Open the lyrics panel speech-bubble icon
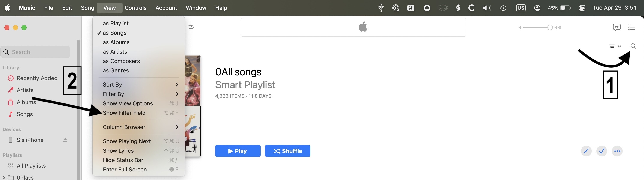The height and width of the screenshot is (180, 644). 617,27
